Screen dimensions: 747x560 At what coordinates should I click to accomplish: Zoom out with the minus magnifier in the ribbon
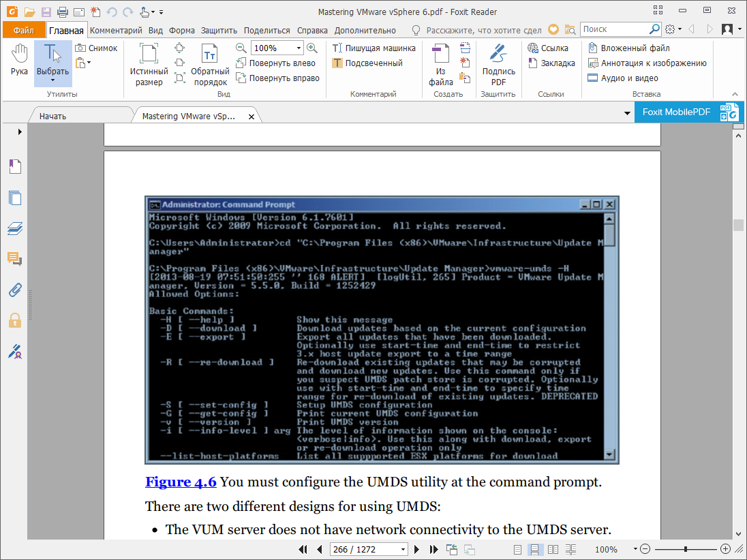tap(241, 48)
